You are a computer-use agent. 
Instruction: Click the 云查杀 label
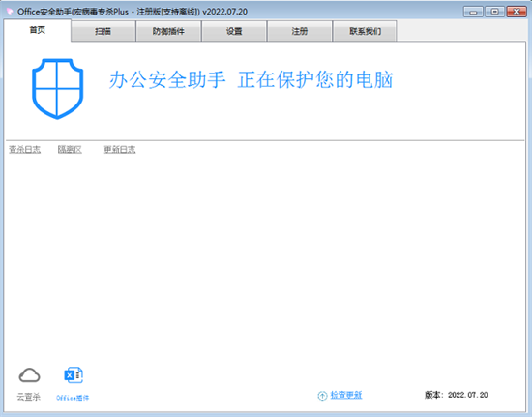[x=28, y=397]
